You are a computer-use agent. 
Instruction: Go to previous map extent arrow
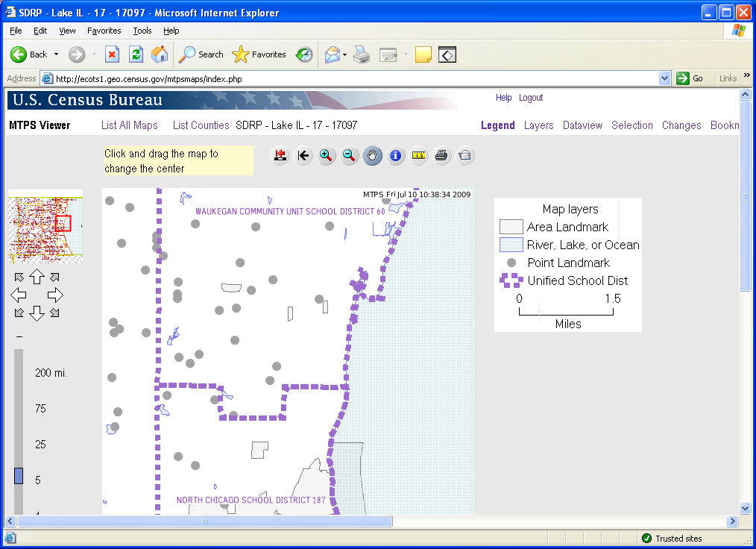(303, 155)
